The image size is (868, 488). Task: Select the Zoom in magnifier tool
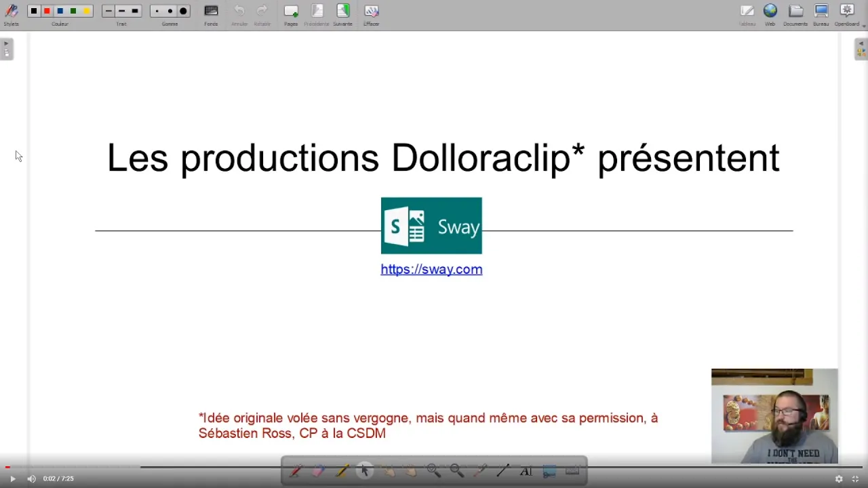point(434,470)
